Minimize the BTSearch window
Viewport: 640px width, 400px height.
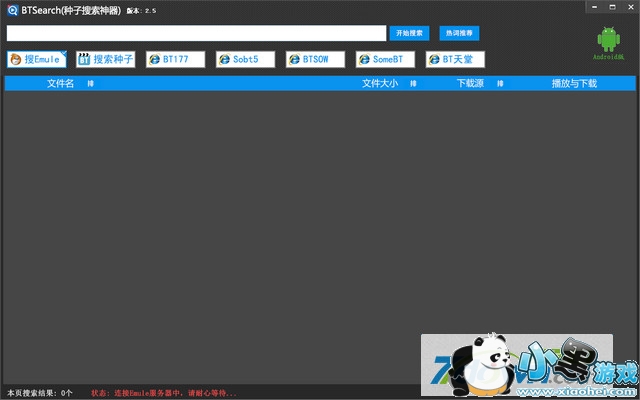click(x=595, y=7)
